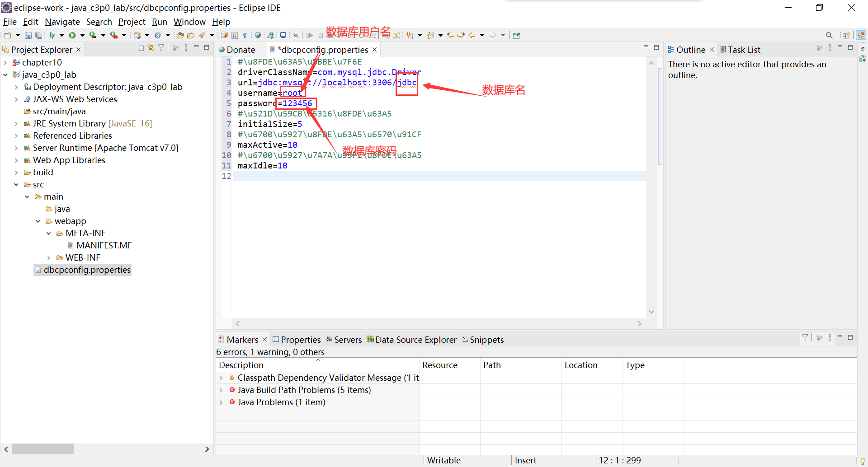
Task: Create a new Java project via toolbar icon
Action: 7,35
